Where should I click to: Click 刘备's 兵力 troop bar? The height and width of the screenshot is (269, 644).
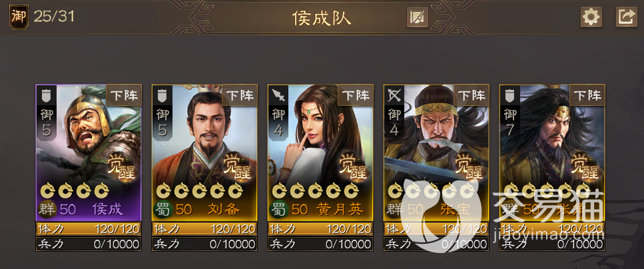point(204,244)
